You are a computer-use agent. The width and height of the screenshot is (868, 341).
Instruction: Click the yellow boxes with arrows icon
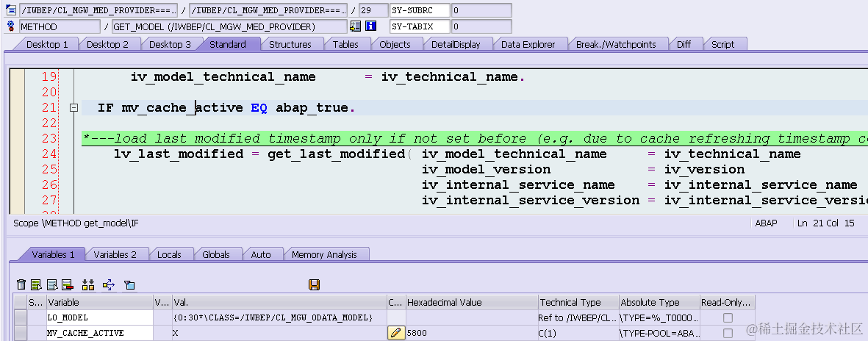click(x=88, y=284)
